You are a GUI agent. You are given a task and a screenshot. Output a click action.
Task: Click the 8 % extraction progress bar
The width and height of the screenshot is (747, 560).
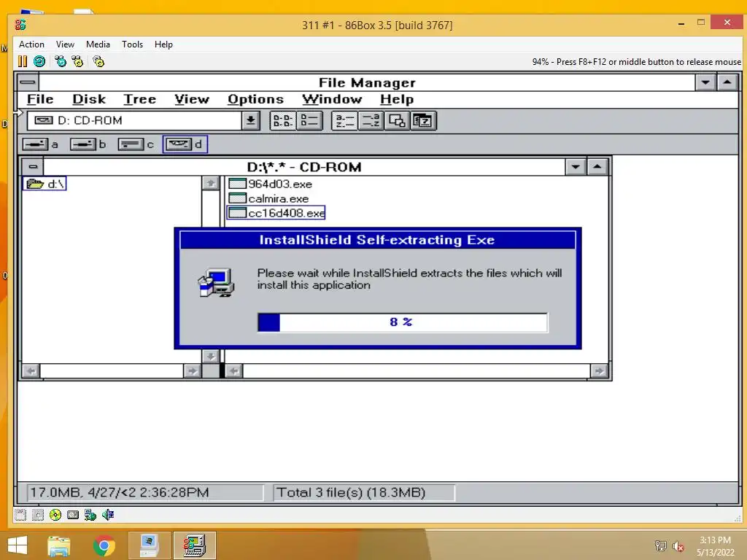coord(403,322)
